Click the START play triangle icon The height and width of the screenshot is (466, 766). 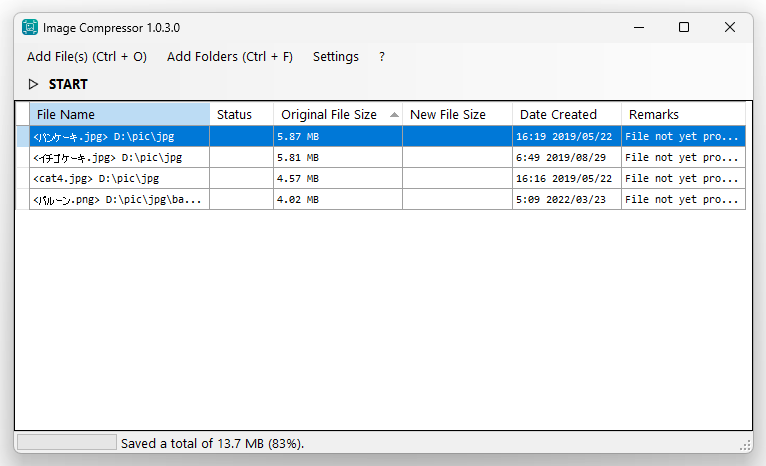coord(33,85)
